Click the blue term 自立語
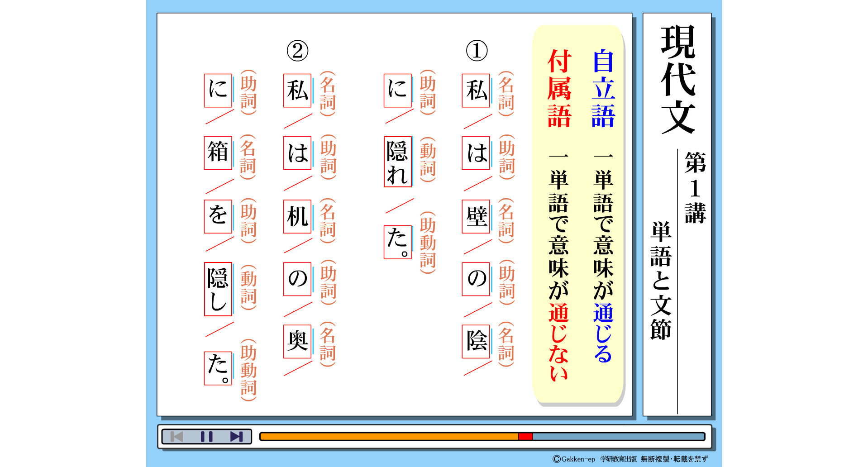 point(603,89)
